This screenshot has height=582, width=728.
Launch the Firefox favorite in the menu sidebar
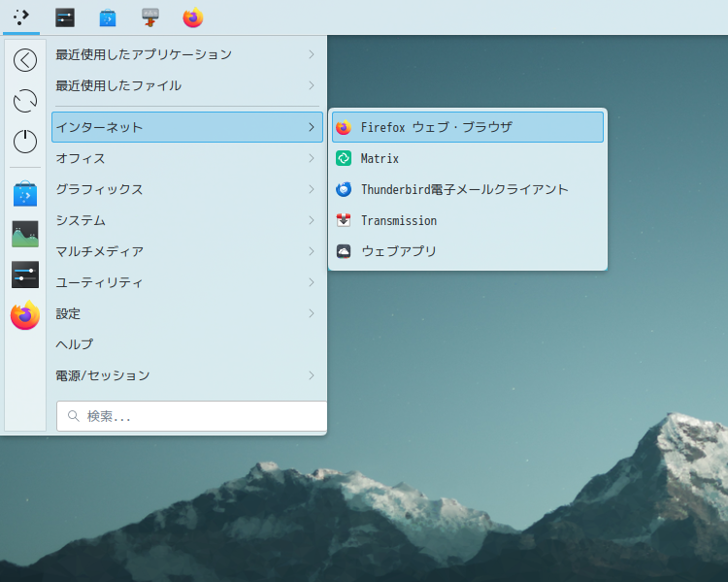pyautogui.click(x=25, y=315)
